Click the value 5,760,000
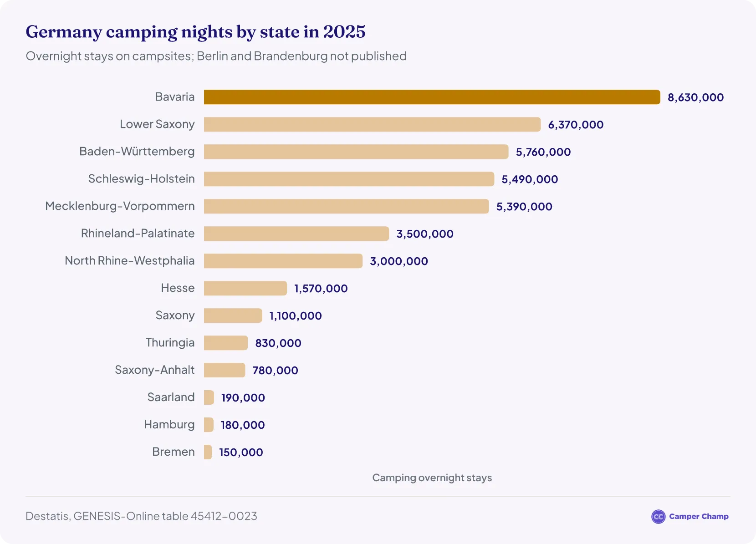The image size is (756, 544). [x=543, y=152]
